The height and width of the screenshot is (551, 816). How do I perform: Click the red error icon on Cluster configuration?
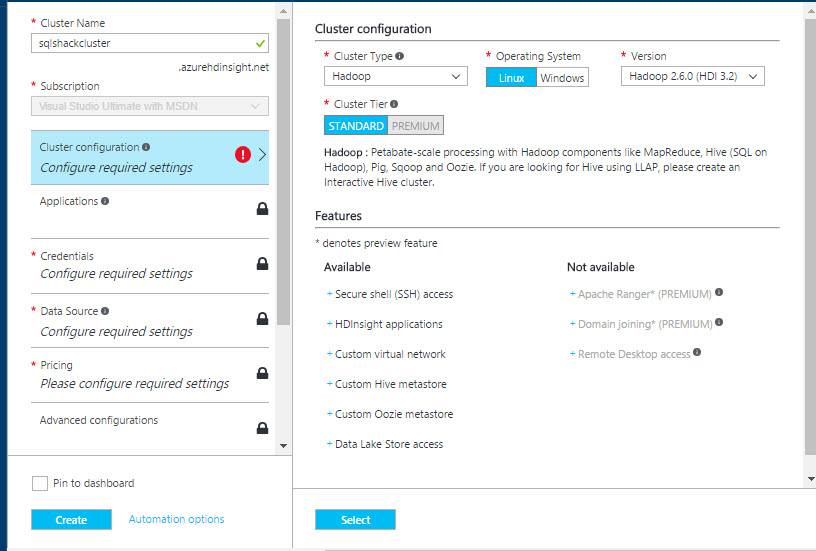pos(242,154)
